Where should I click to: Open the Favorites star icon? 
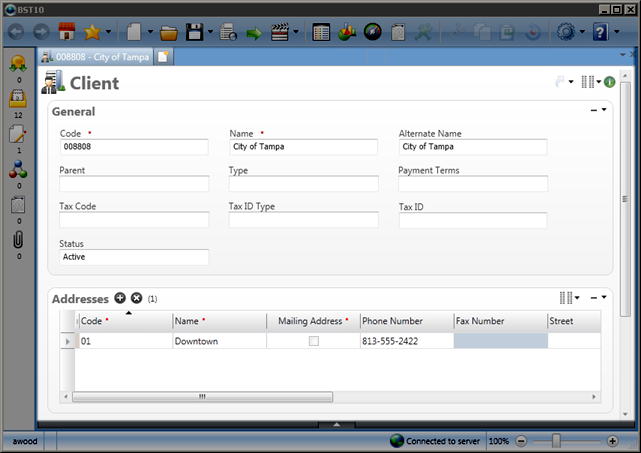coord(93,32)
